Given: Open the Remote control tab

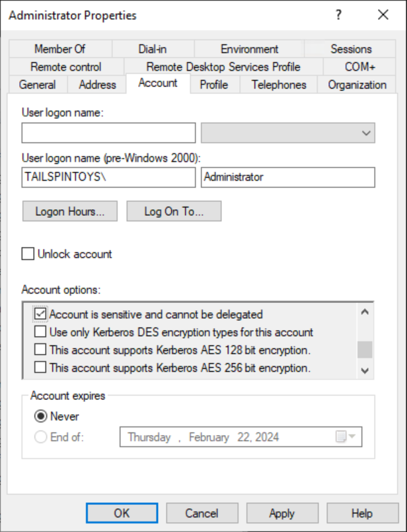Looking at the screenshot, I should [66, 67].
